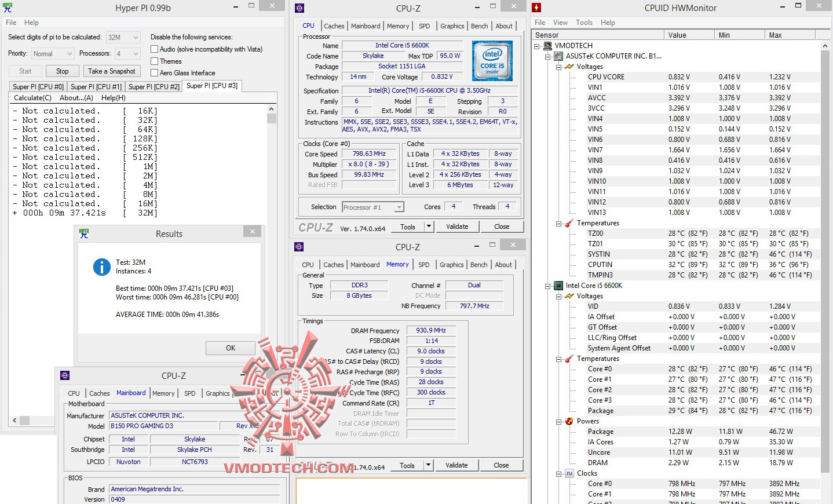
Task: Click Temperatures icon under Intel Core i5 6600K
Action: (x=569, y=359)
